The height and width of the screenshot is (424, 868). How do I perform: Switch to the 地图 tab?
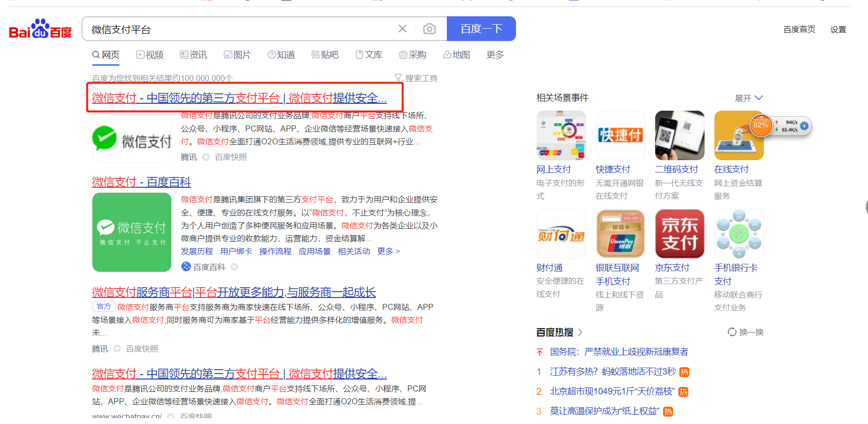[x=456, y=55]
